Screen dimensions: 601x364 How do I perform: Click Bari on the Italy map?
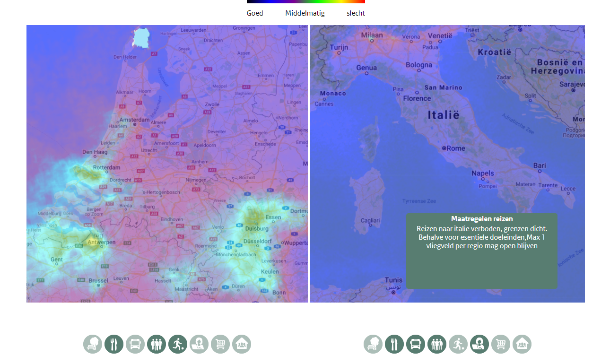pyautogui.click(x=540, y=165)
